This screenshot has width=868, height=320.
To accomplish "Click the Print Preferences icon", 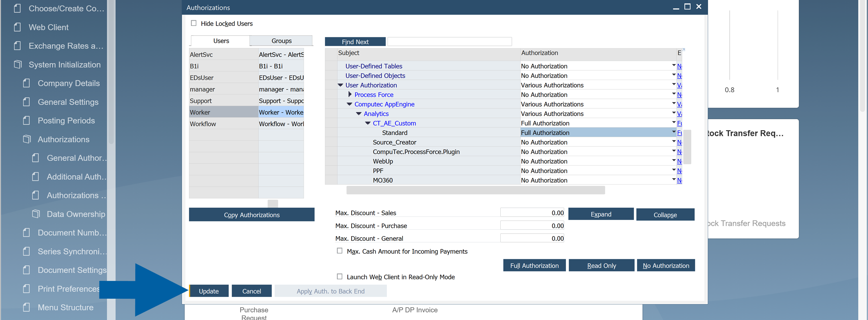I will click(26, 289).
